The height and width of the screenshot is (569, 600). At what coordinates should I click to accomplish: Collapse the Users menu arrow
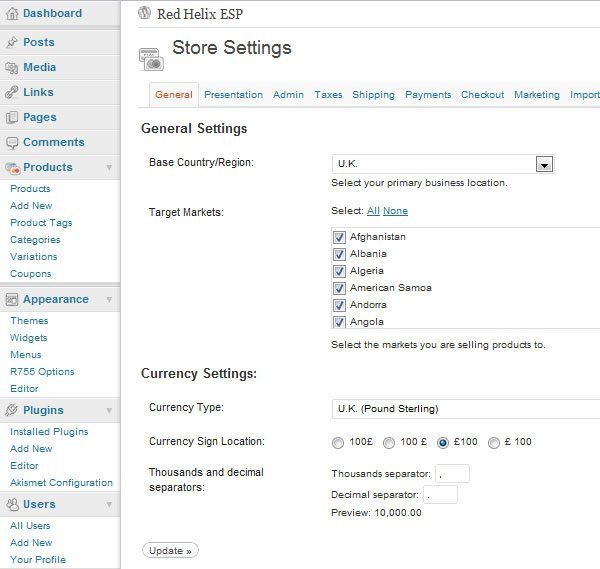pos(109,504)
